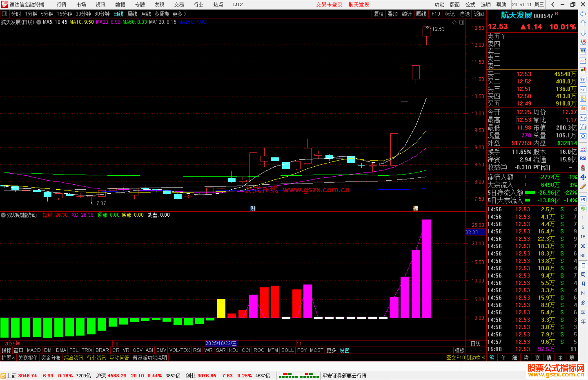Toggle the panel icon left of 分时
Screen dimensions: 588x380
tap(5, 14)
